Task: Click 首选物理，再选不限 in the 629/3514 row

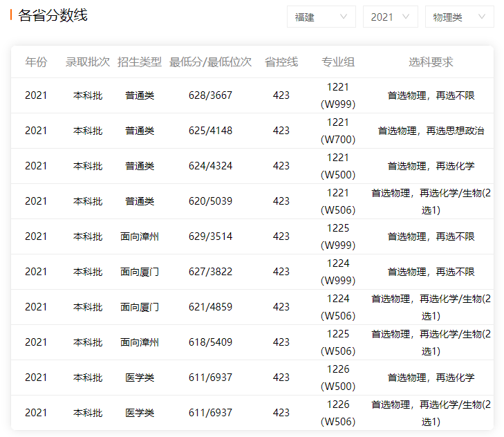Action: (431, 236)
